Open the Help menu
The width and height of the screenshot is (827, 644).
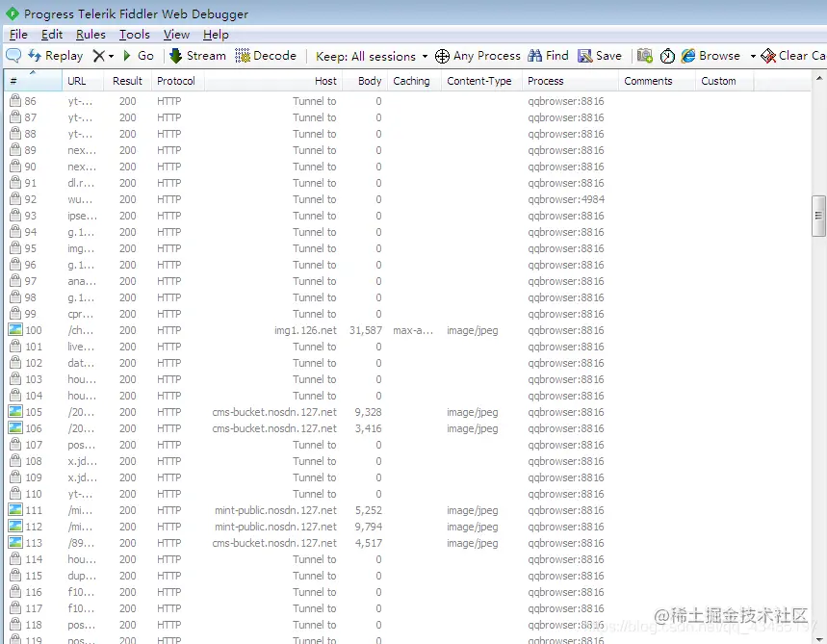click(216, 35)
